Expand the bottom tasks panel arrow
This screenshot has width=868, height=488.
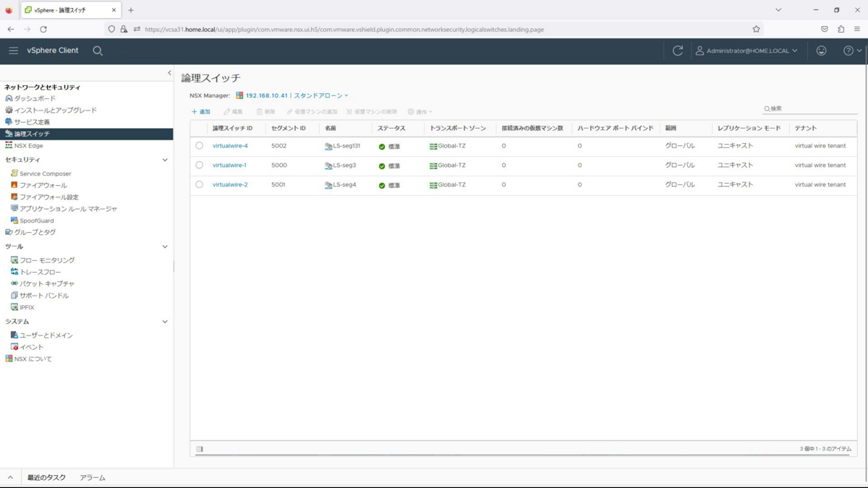[10, 478]
